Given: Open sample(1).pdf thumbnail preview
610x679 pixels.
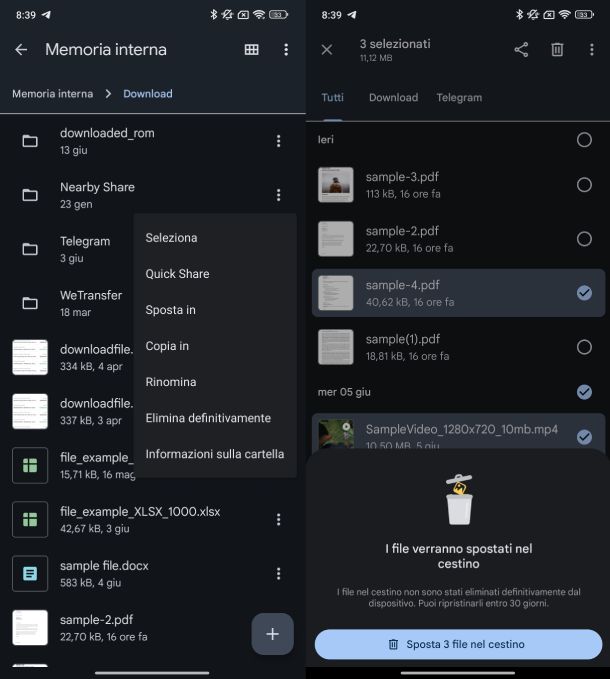Looking at the screenshot, I should 336,347.
